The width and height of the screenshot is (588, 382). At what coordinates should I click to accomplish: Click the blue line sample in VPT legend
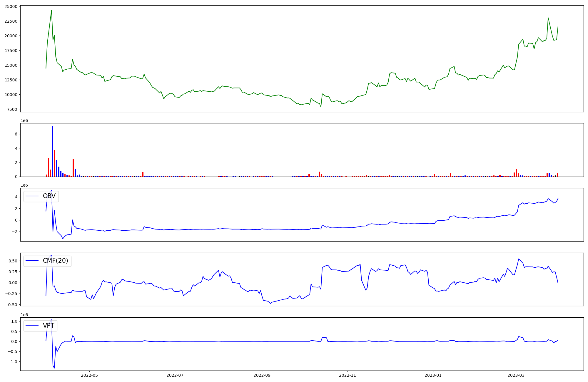coord(32,326)
